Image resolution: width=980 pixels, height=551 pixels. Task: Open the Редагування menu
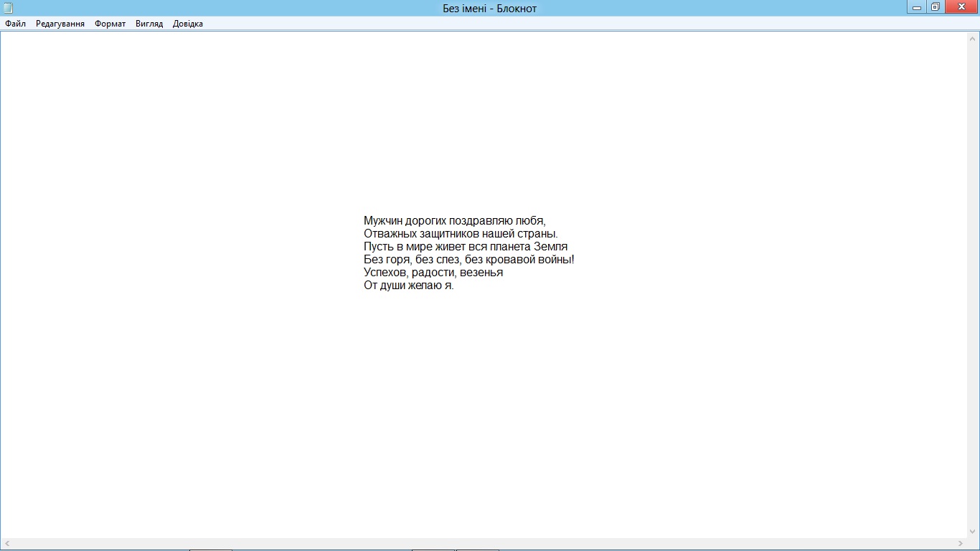60,24
